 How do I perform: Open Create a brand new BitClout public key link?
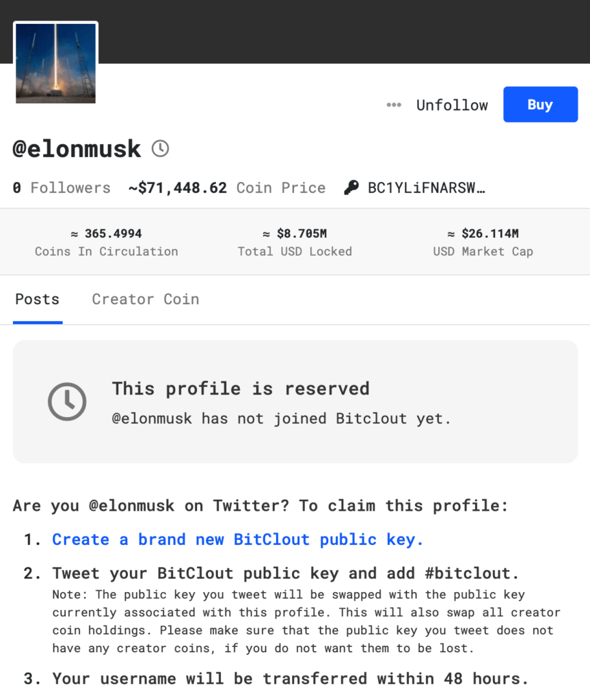(238, 539)
